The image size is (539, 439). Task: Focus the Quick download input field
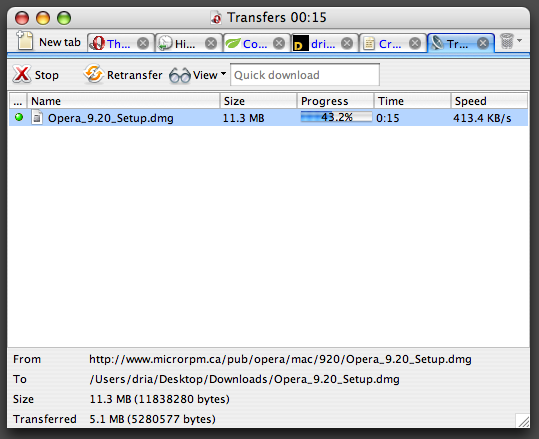[305, 75]
